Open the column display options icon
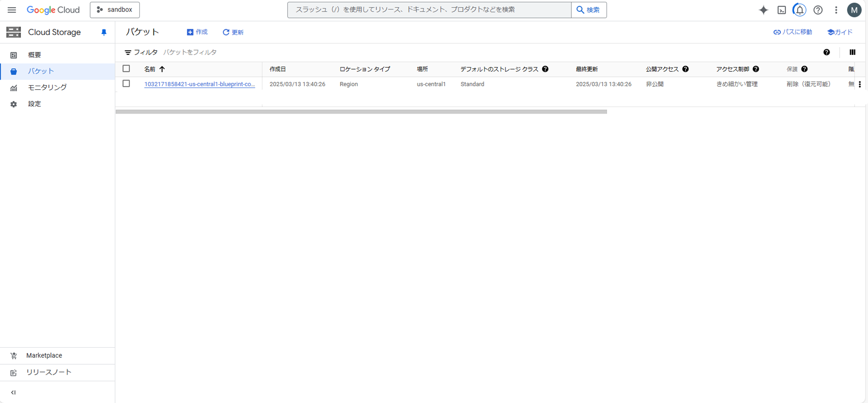The width and height of the screenshot is (868, 403). click(852, 52)
